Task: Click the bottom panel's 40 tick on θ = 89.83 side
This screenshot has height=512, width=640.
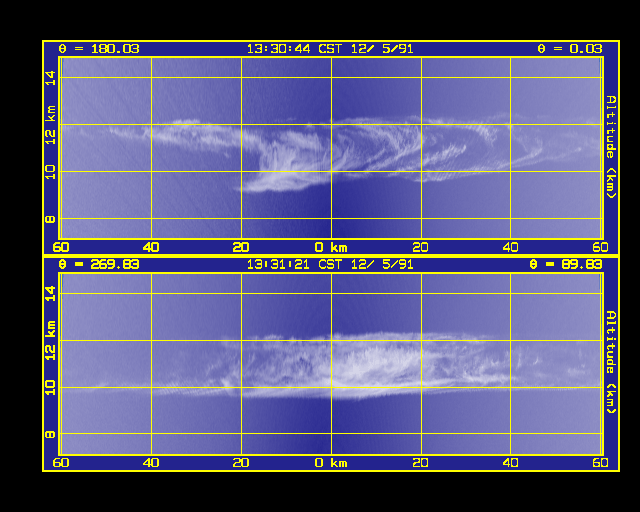Action: (x=510, y=463)
